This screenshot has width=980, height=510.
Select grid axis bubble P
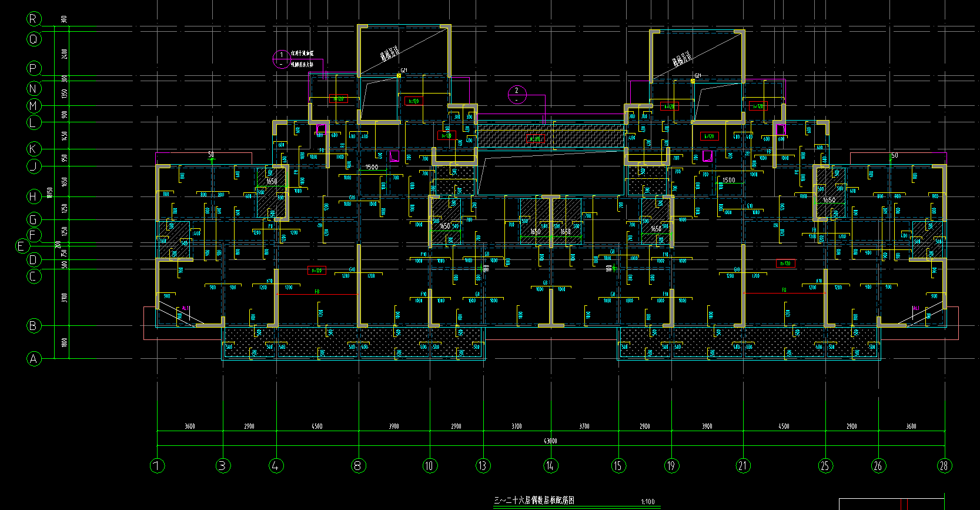[x=34, y=68]
